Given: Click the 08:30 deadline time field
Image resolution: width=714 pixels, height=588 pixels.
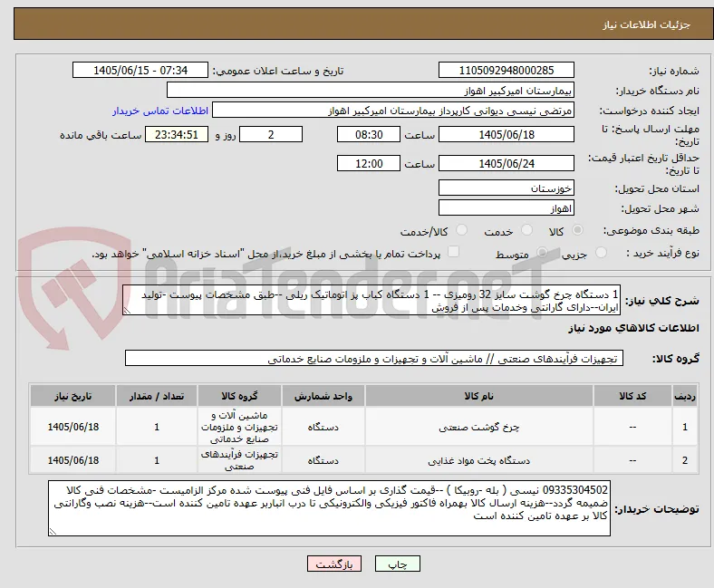Looking at the screenshot, I should pyautogui.click(x=369, y=134).
